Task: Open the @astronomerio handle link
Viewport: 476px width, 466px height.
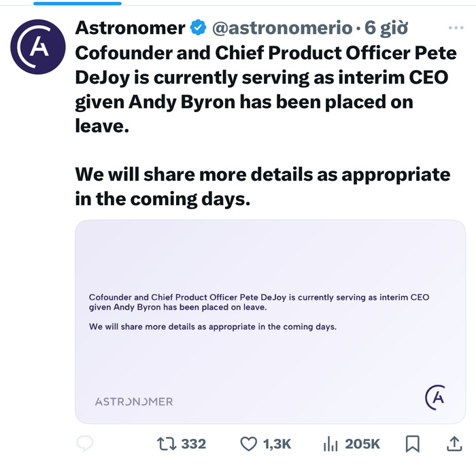Action: (282, 28)
